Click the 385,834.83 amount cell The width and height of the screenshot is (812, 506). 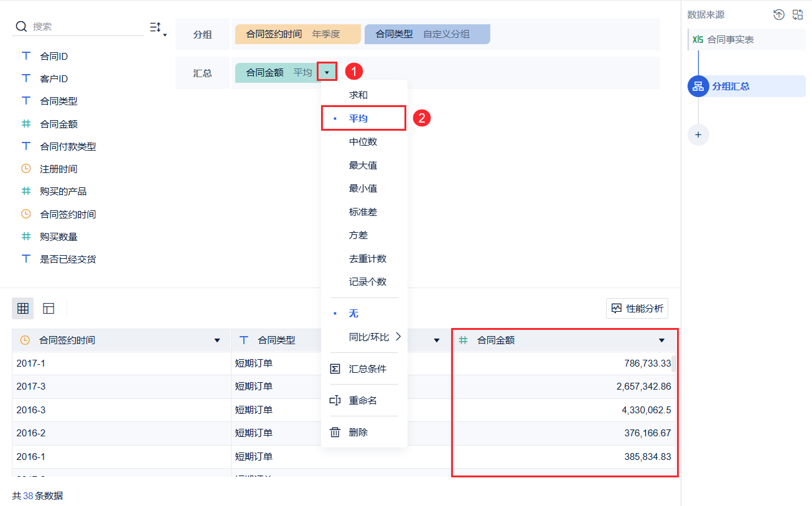[564, 457]
